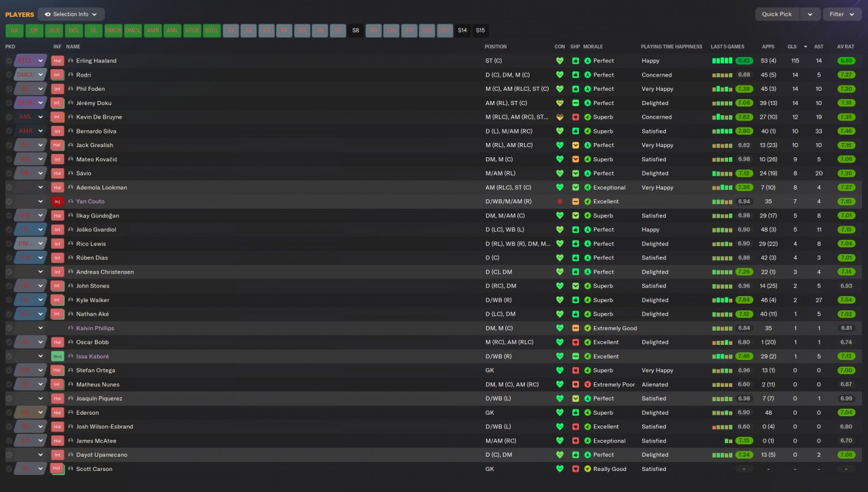This screenshot has height=492, width=868.
Task: Click the morale icon for Bernardo Silva
Action: [588, 131]
